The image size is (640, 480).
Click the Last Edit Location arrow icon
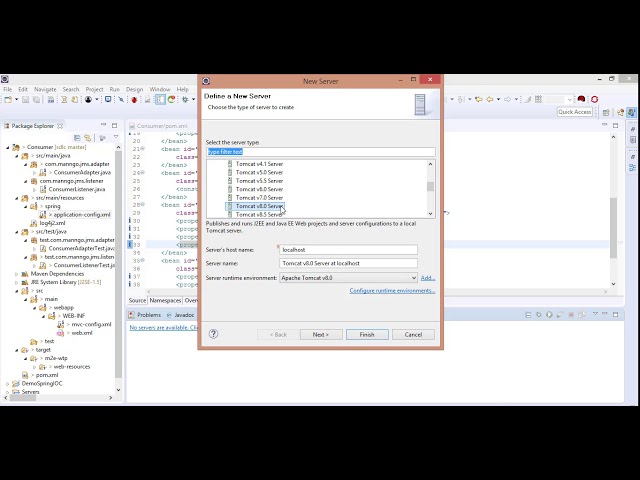tap(478, 99)
